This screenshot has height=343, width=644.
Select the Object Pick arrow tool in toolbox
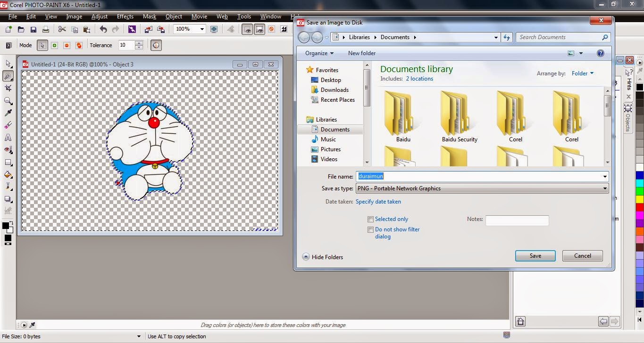tap(8, 64)
